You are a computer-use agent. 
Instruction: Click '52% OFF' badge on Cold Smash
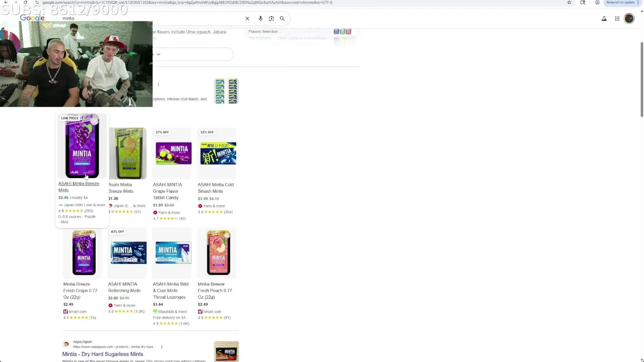(207, 132)
